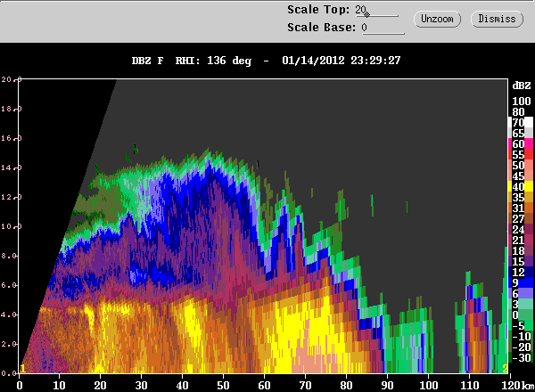Click the 60 km range axis label

[264, 386]
